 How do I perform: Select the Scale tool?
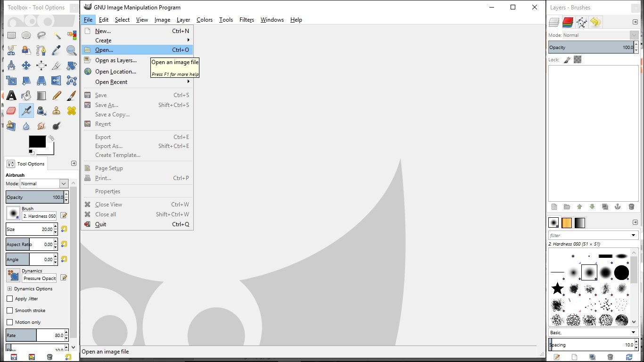click(x=11, y=81)
